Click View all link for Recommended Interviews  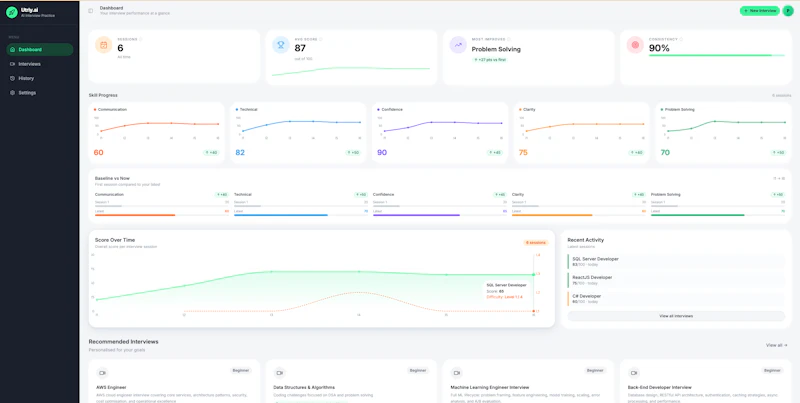pyautogui.click(x=777, y=345)
